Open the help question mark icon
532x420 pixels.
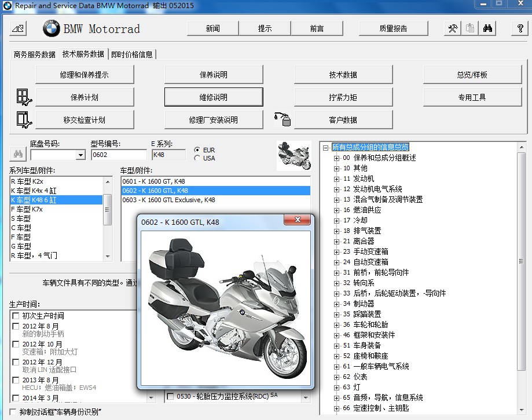point(520,28)
